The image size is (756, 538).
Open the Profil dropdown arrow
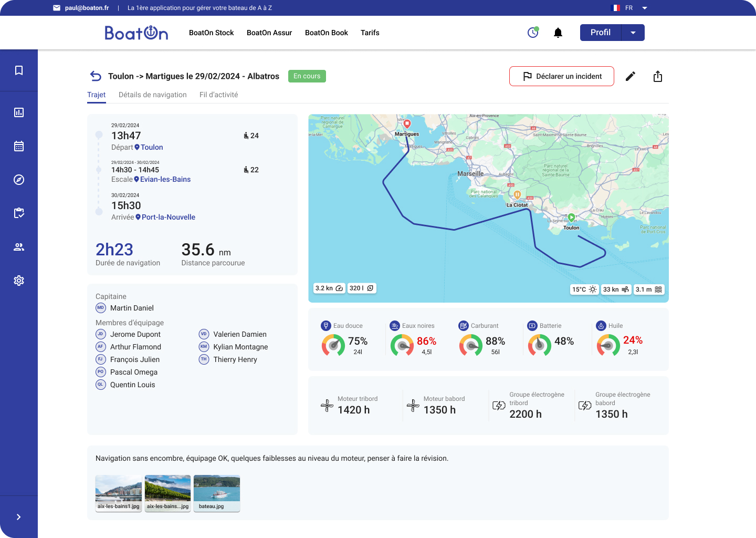tap(633, 32)
